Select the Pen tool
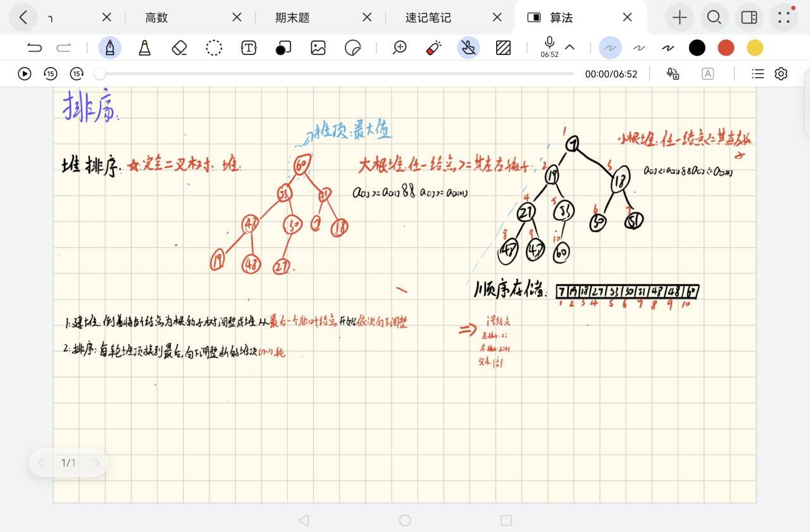The width and height of the screenshot is (810, 532). click(x=110, y=47)
